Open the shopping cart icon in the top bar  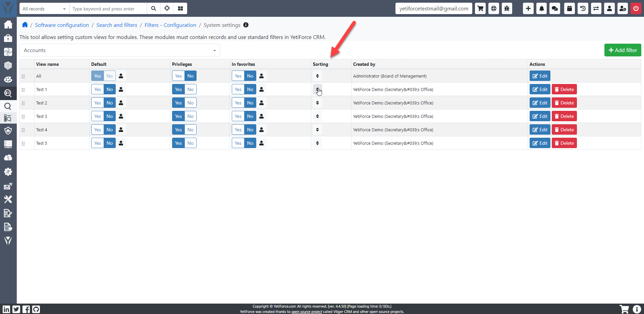click(x=480, y=8)
